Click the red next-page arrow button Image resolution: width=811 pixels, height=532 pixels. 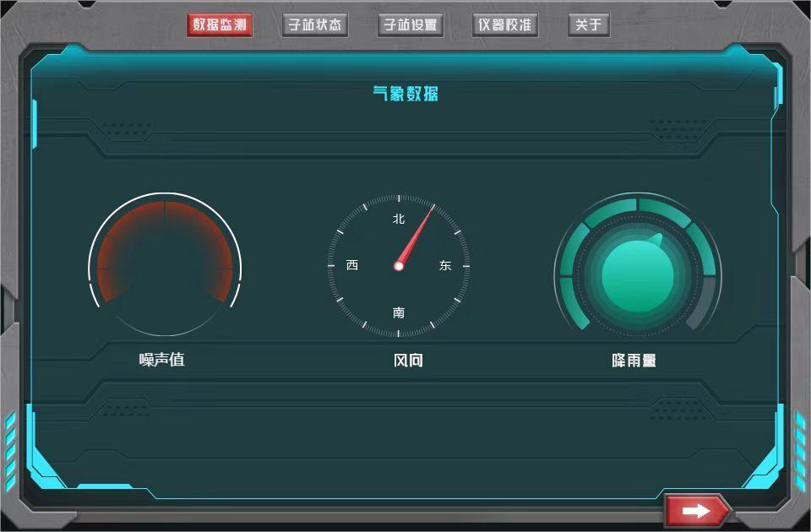pyautogui.click(x=696, y=512)
